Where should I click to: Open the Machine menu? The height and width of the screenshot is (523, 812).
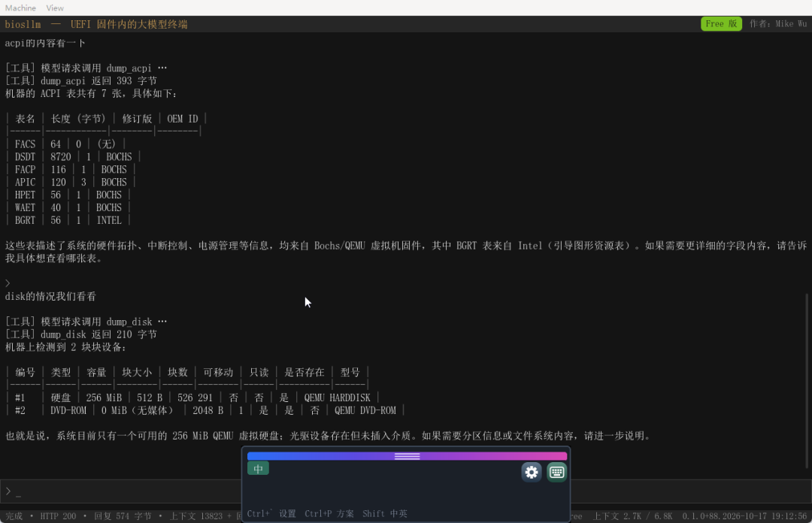[21, 8]
